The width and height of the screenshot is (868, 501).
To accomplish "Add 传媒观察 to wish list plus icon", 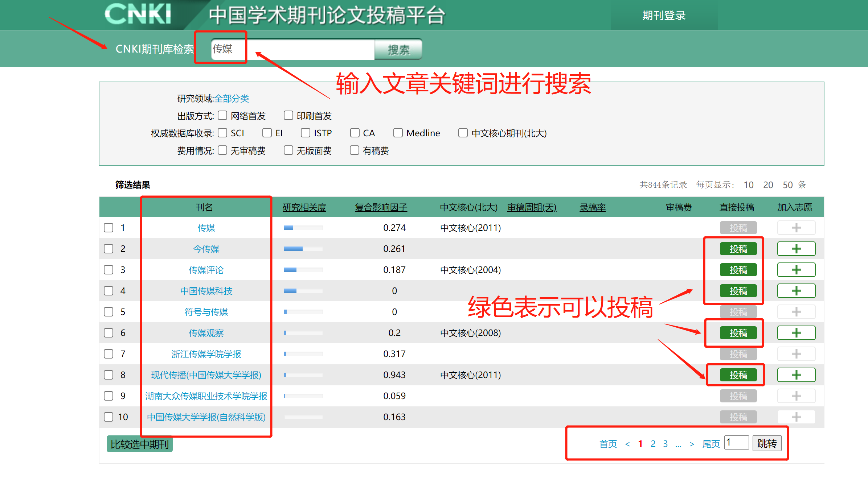I will (796, 333).
